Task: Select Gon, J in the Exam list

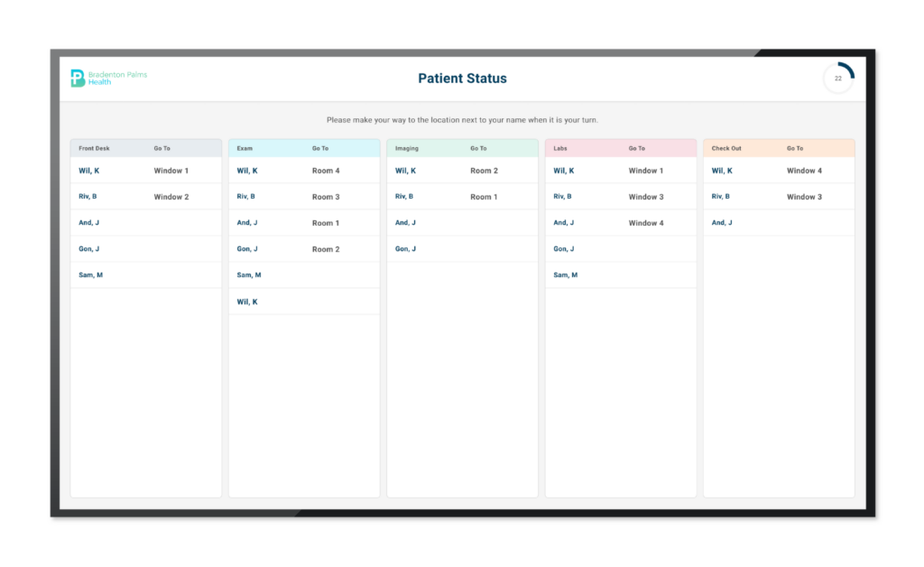Action: coord(247,249)
